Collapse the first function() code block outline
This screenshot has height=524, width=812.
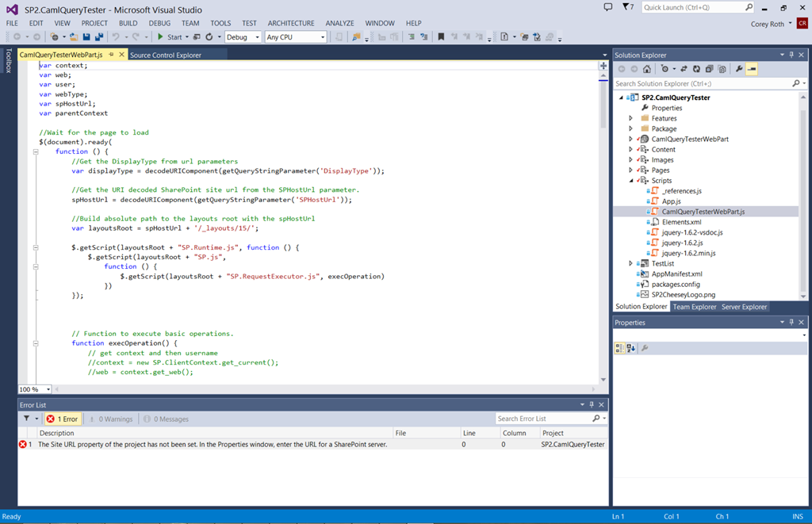coord(36,151)
